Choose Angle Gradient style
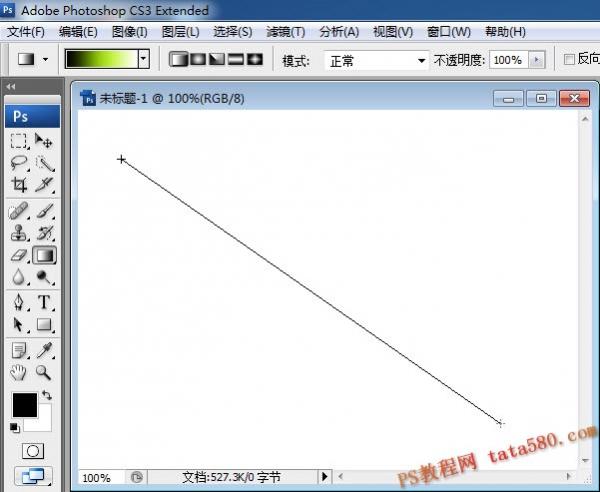Viewport: 600px width, 492px height. [x=217, y=59]
